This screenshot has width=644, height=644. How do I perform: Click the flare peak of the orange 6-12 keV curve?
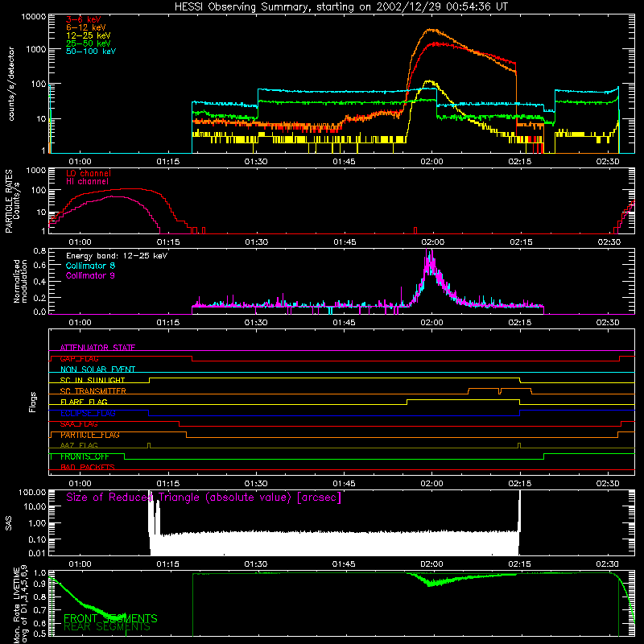click(x=431, y=30)
